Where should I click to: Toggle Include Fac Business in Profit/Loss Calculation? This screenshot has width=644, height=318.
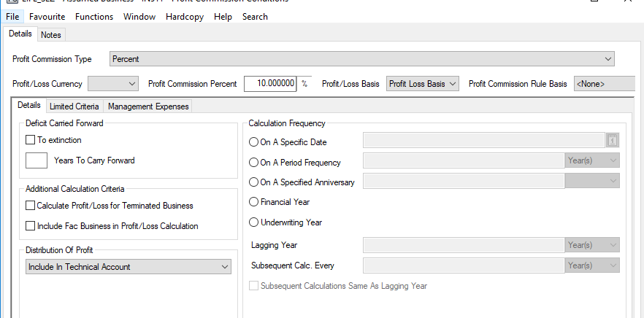point(31,226)
